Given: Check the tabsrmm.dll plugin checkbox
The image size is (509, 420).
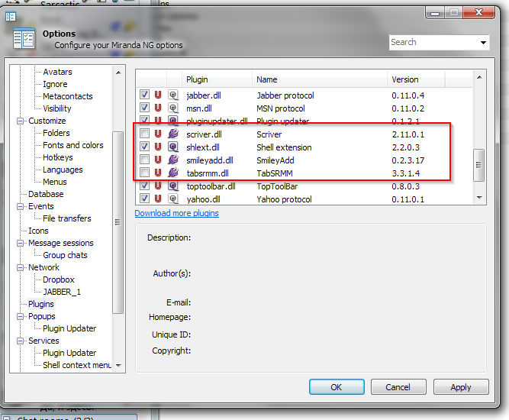Looking at the screenshot, I should click(x=144, y=173).
